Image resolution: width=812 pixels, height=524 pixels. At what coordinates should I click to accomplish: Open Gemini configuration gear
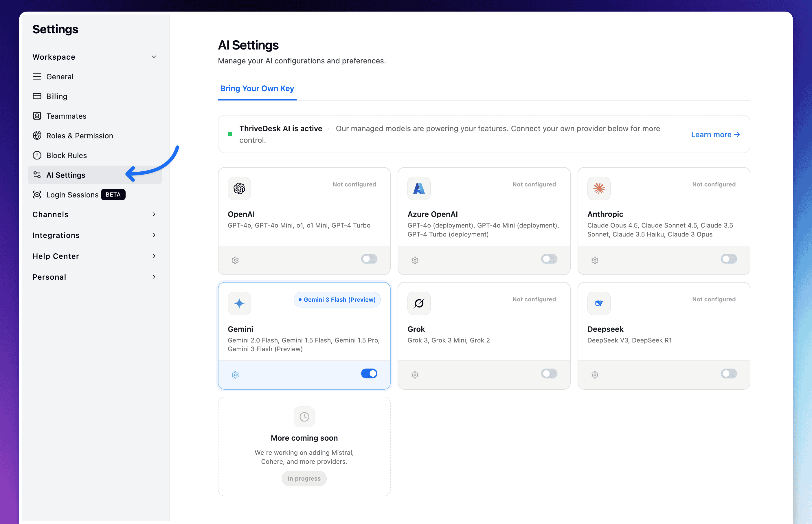click(x=235, y=375)
